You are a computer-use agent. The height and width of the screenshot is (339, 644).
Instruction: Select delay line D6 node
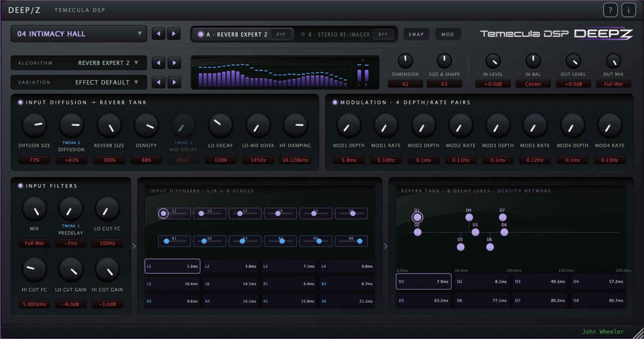click(490, 247)
